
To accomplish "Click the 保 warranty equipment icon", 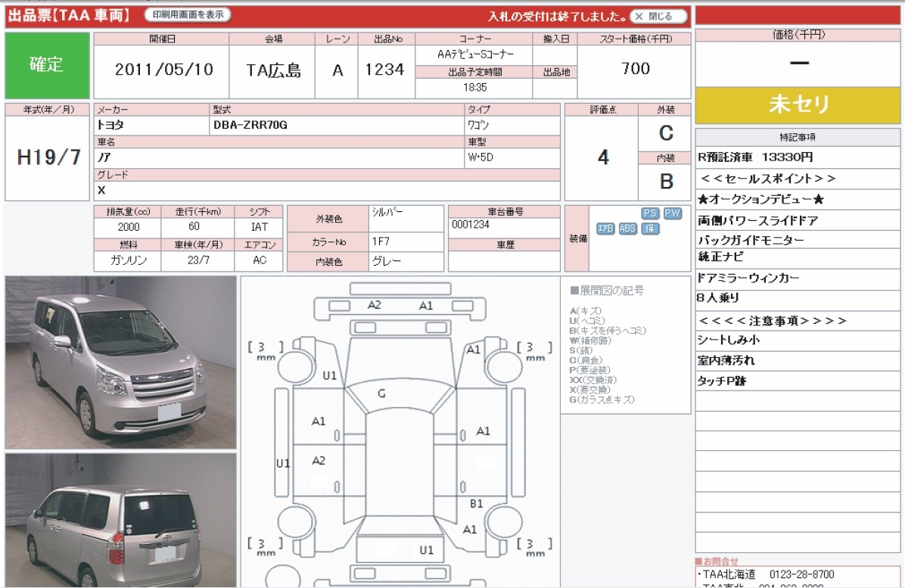I will click(x=650, y=229).
